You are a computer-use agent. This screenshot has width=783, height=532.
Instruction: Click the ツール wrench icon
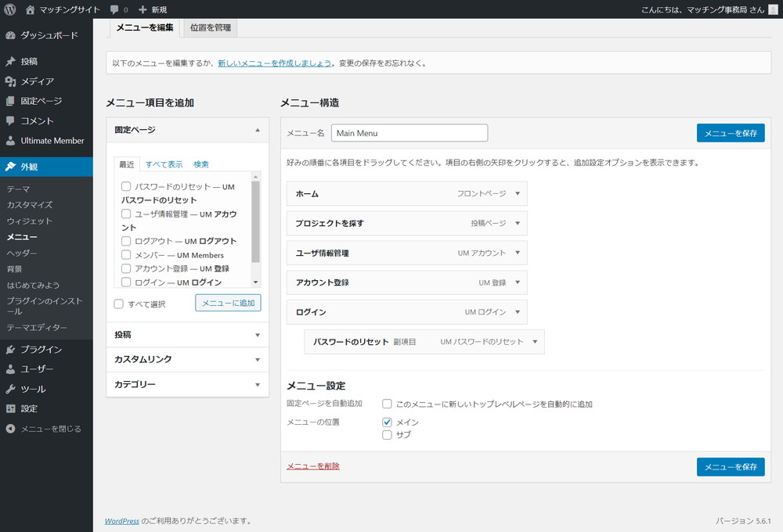pyautogui.click(x=10, y=389)
